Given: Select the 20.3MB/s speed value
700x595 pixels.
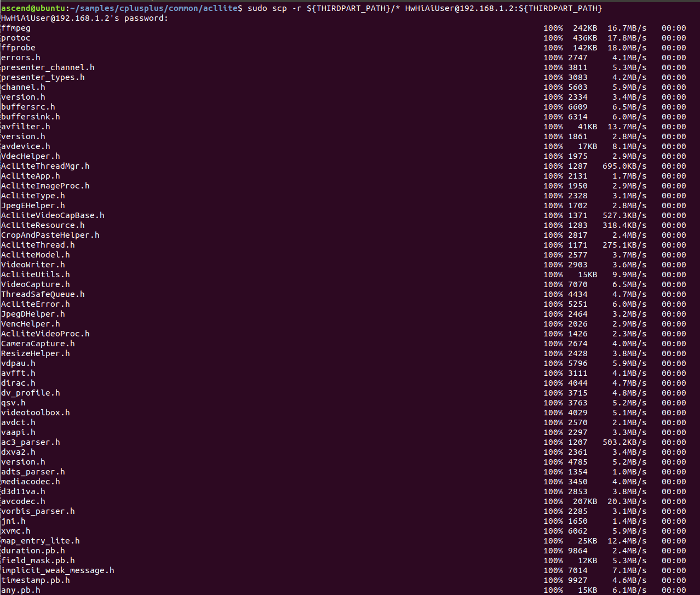Looking at the screenshot, I should (627, 501).
